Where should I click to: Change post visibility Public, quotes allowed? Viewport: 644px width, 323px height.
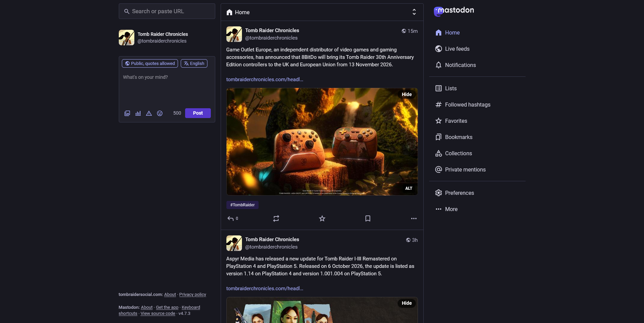tap(150, 64)
